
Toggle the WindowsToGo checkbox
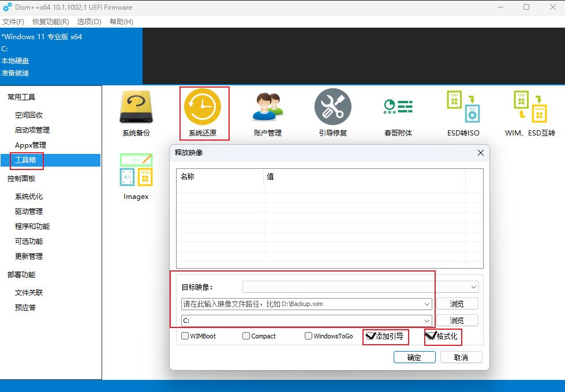tap(309, 336)
